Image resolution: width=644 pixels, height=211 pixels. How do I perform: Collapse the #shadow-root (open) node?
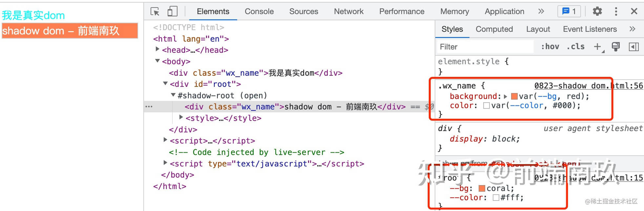pos(173,95)
